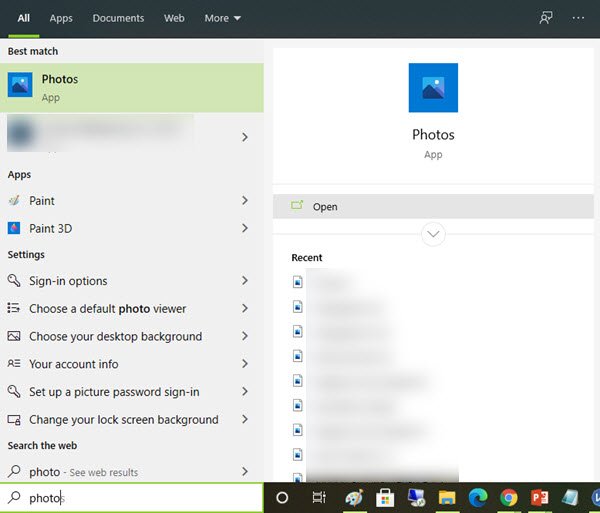Expand arrow beside picture password sign-in

(245, 392)
